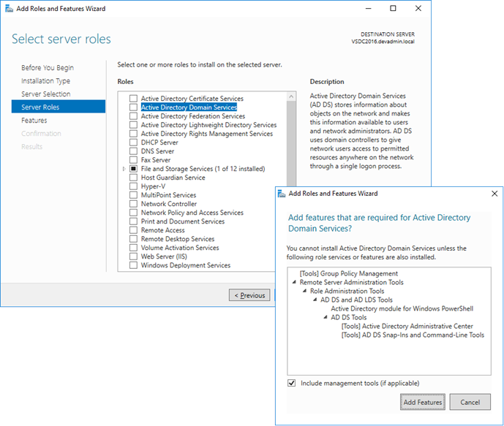
Task: Check Active Directory Certificate Services
Action: click(x=133, y=98)
